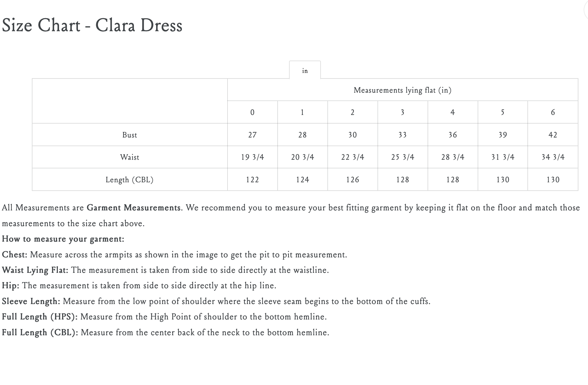This screenshot has height=385, width=588.
Task: Click the length value 126 cell
Action: pos(352,180)
